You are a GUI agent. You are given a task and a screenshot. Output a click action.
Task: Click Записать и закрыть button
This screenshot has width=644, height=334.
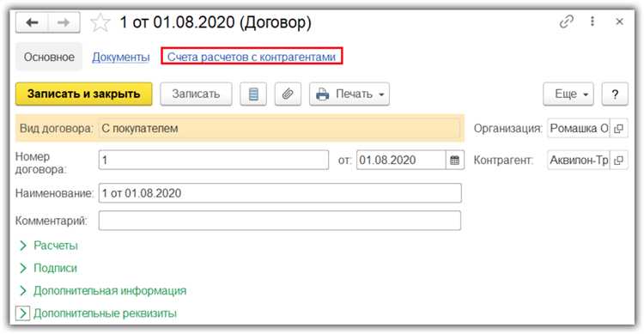coord(84,94)
